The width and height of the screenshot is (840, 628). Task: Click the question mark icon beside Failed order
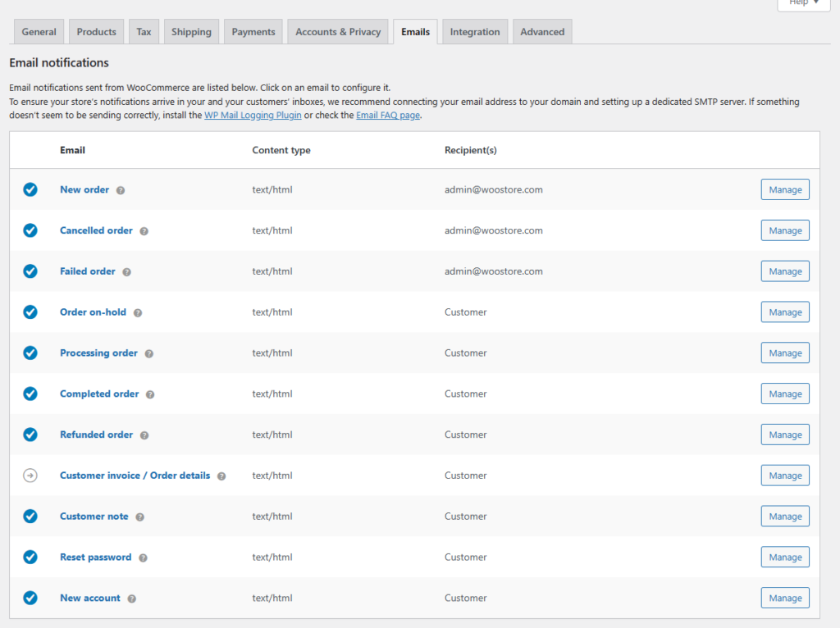click(x=127, y=272)
